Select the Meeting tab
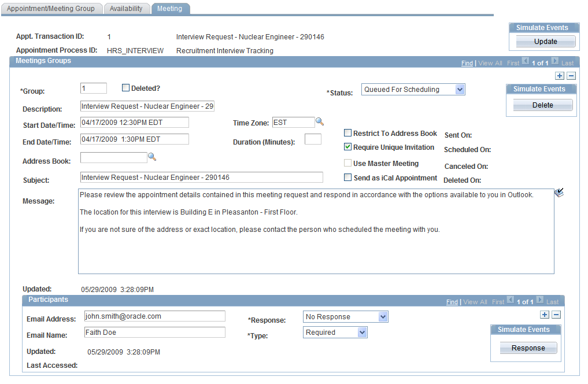 click(x=170, y=8)
